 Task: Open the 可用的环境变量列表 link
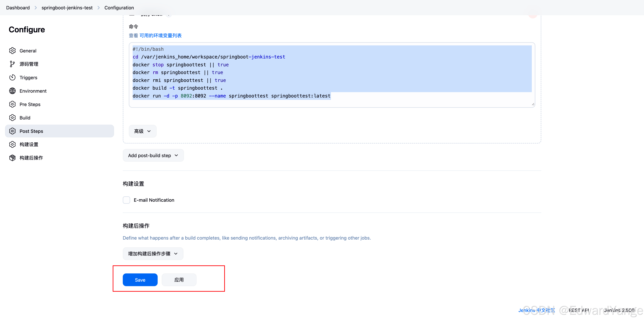click(160, 36)
